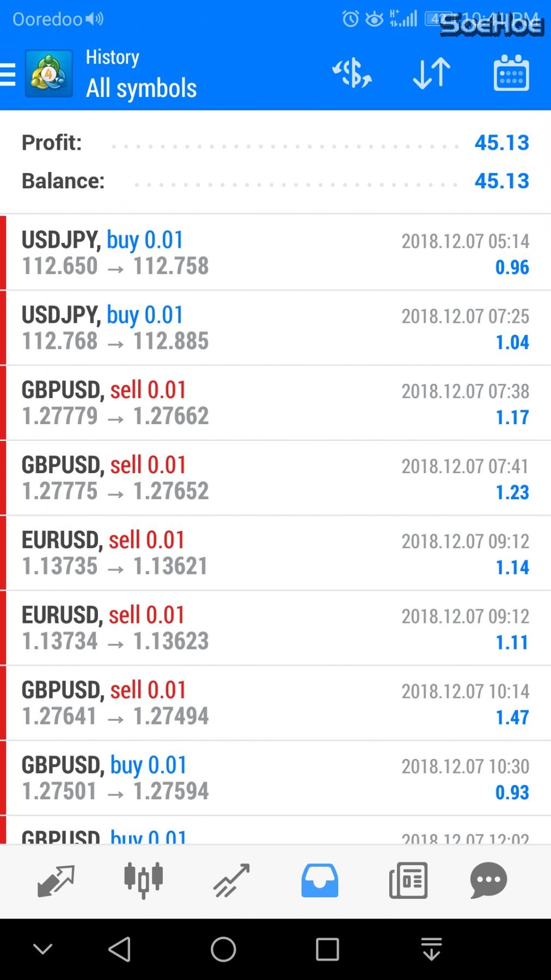Switch to the candlestick Chart tab

[143, 880]
